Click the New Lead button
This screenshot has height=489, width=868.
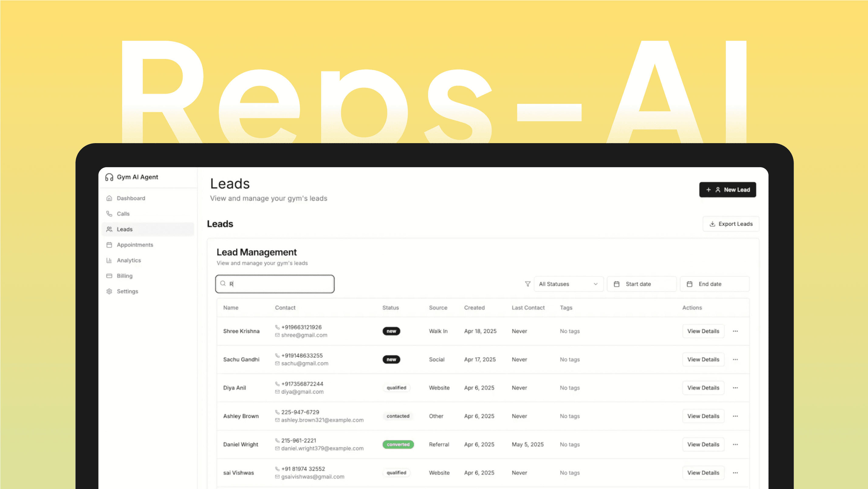click(727, 190)
